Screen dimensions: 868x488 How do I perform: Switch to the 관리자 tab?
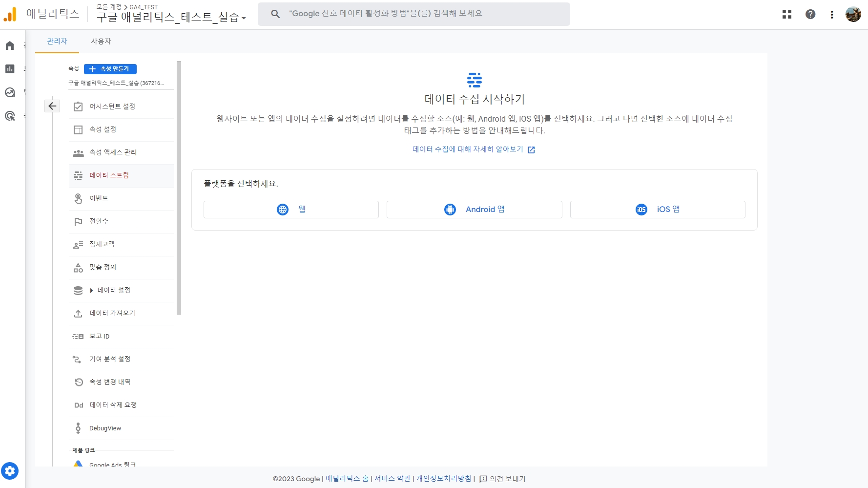click(x=57, y=42)
